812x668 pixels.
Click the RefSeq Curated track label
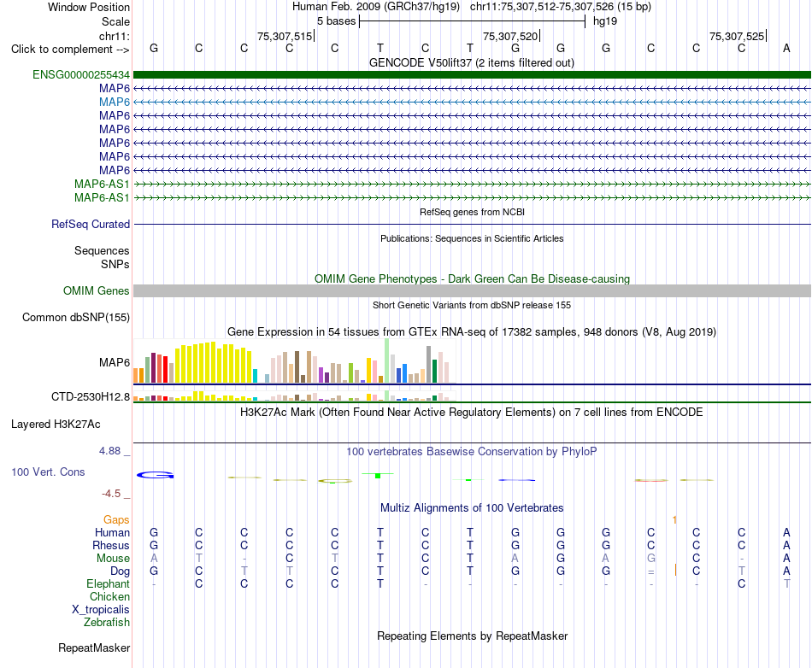pyautogui.click(x=90, y=224)
